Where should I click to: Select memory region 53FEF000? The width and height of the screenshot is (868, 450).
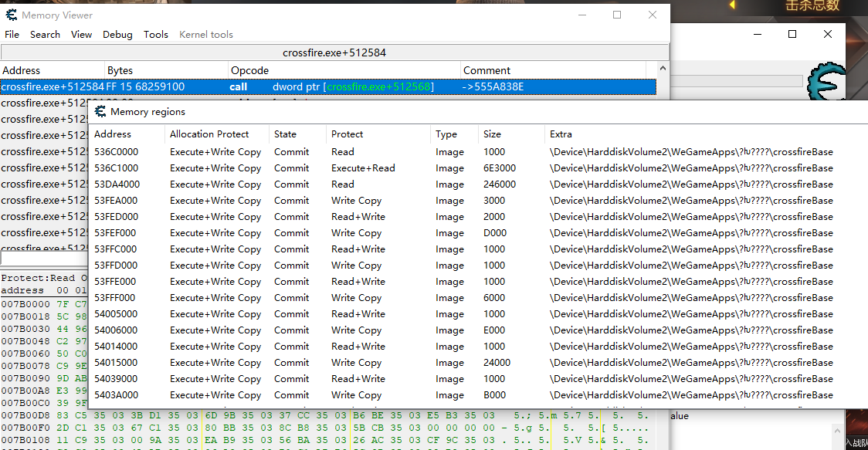[115, 233]
